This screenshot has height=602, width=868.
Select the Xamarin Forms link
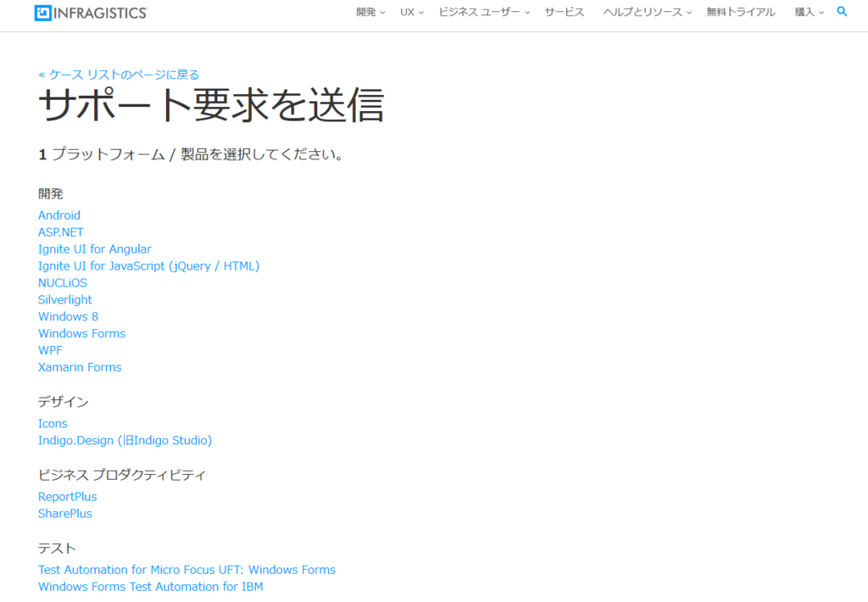(80, 367)
